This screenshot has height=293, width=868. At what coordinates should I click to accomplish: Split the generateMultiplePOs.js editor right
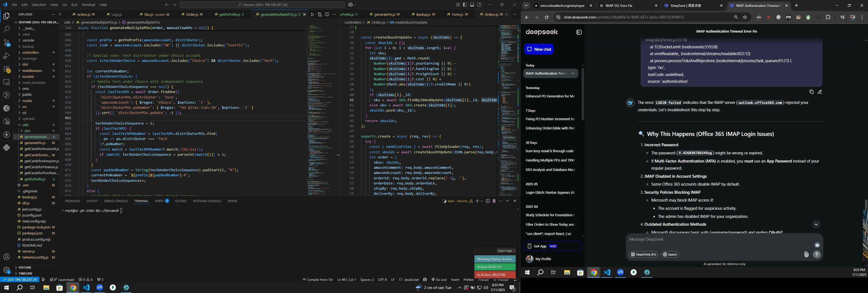[x=327, y=14]
